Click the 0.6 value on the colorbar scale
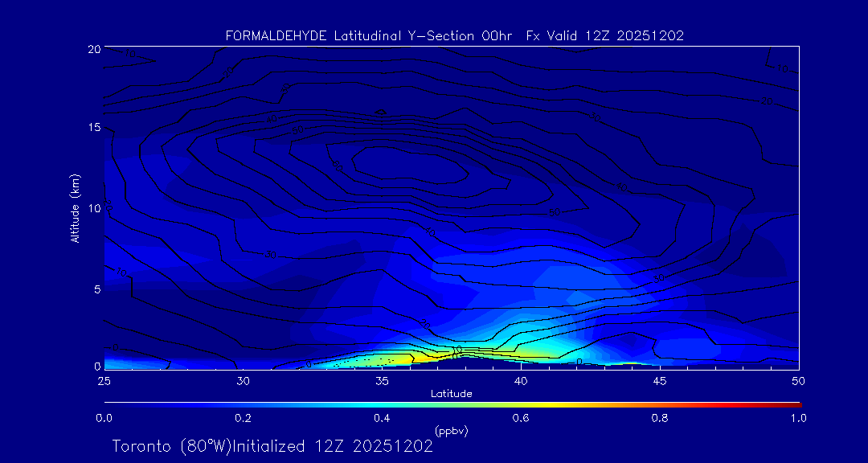This screenshot has width=868, height=463. tap(521, 418)
